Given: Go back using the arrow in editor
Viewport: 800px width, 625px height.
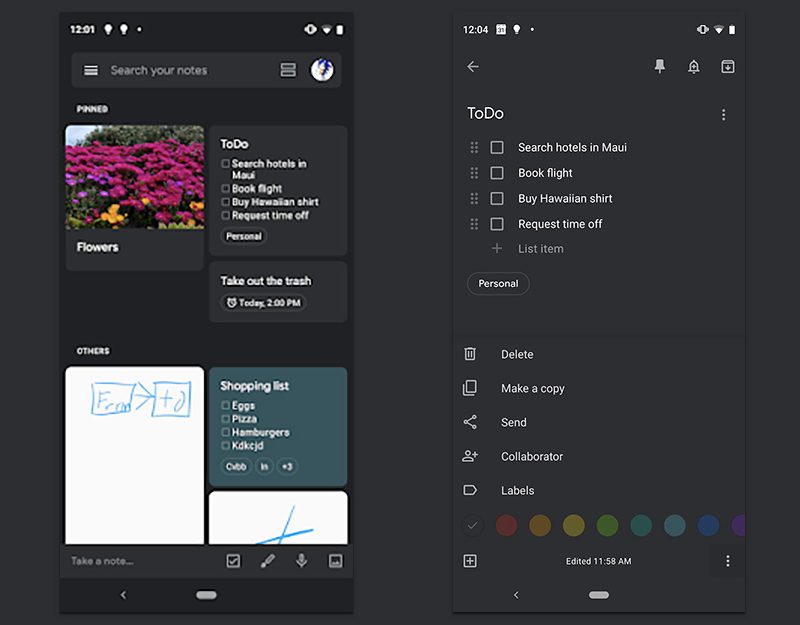Looking at the screenshot, I should click(473, 67).
